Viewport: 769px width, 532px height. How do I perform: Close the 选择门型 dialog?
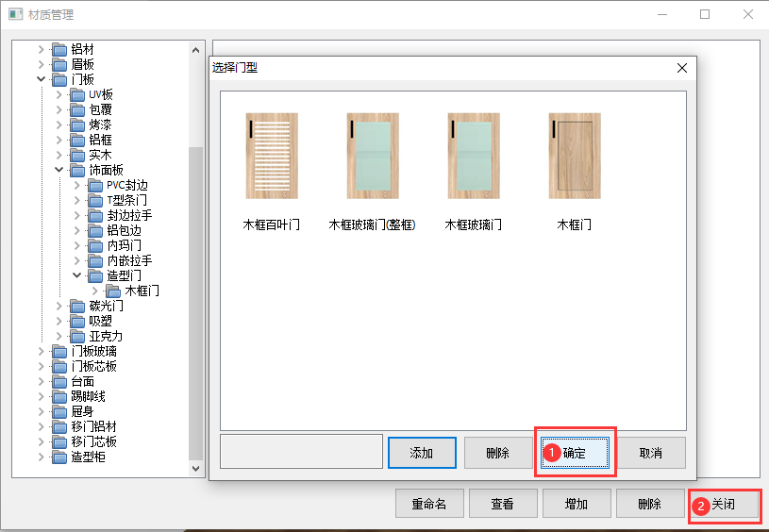[x=682, y=68]
